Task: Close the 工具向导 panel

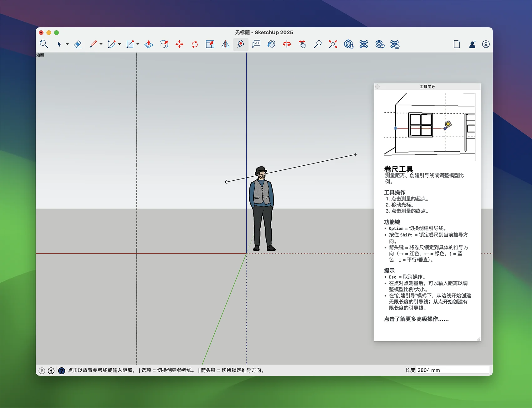Action: 377,87
